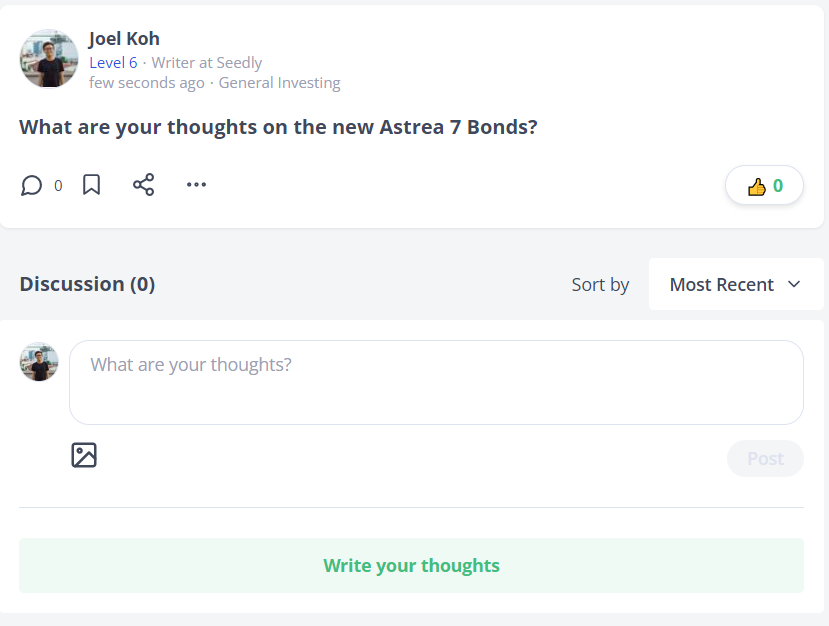Bookmark the Astrea 7 Bonds question
Screen dimensions: 829x626
click(91, 185)
